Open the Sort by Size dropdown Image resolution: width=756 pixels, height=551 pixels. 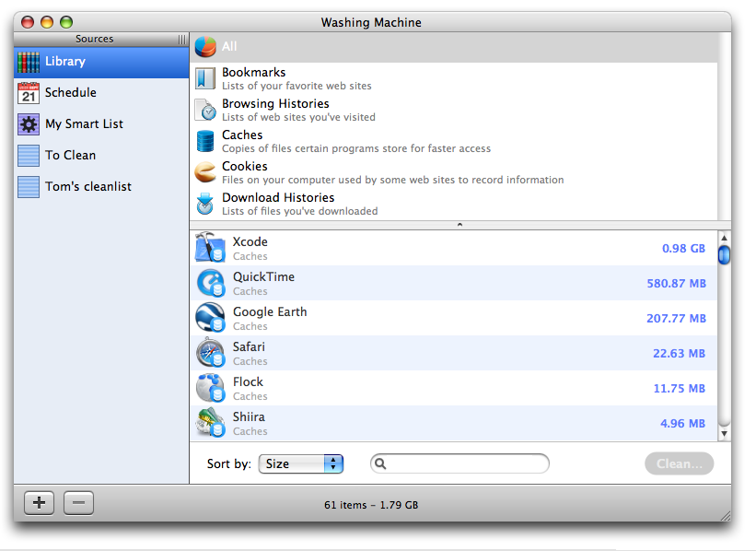click(x=301, y=463)
